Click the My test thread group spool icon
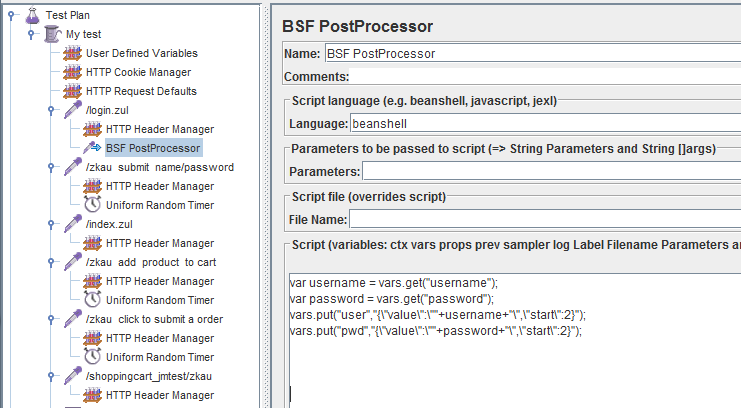Image resolution: width=741 pixels, height=408 pixels. pos(52,34)
